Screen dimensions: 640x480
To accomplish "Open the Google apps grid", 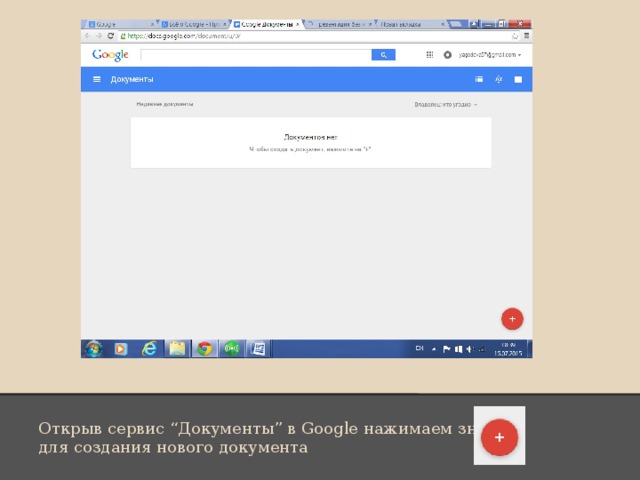I will click(x=429, y=55).
